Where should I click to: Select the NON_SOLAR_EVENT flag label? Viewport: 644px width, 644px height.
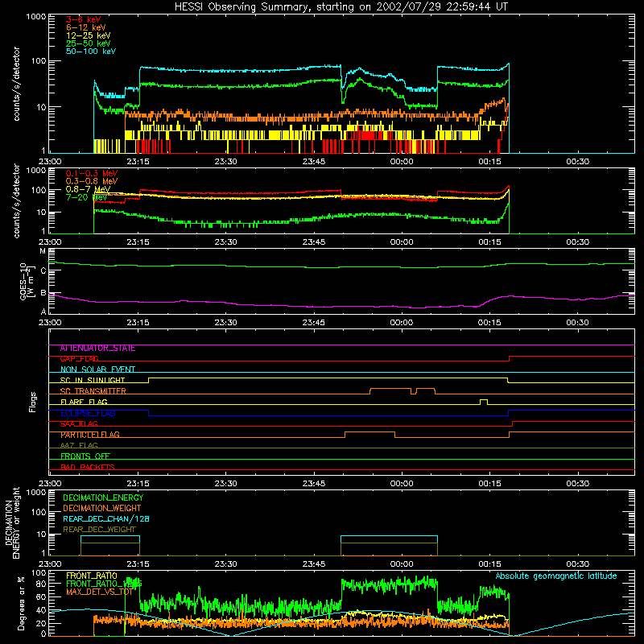point(97,369)
